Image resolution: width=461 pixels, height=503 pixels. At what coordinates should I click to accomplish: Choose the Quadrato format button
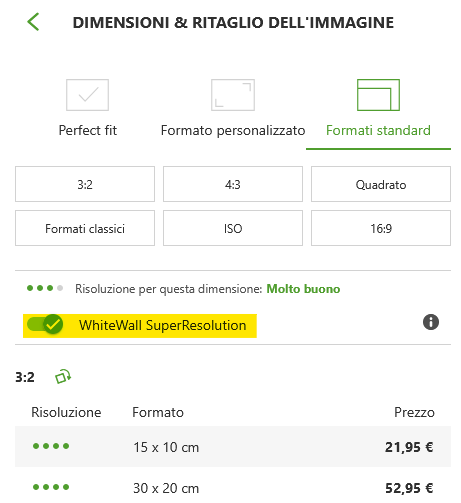point(381,184)
